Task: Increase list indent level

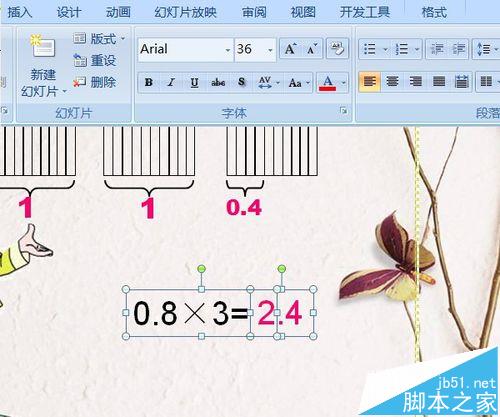Action: point(459,49)
